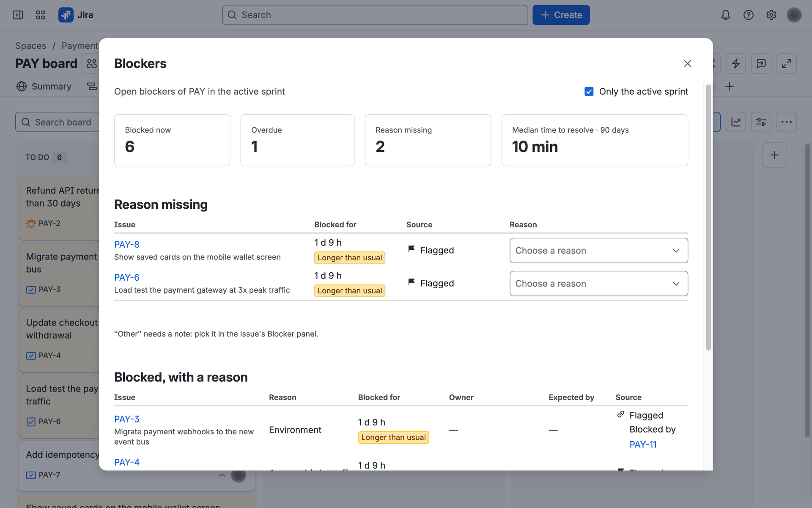Click the Overdue summary card
Viewport: 812px width, 508px height.
[297, 140]
